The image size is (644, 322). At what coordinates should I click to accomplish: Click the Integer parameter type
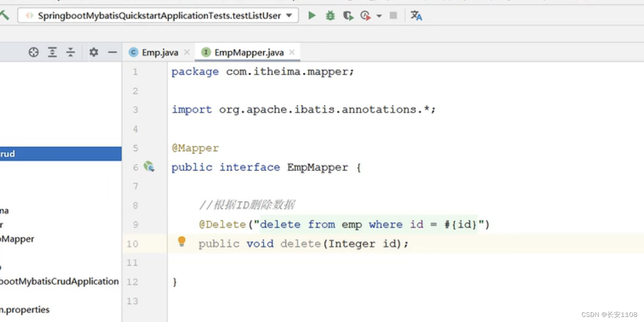pyautogui.click(x=352, y=244)
